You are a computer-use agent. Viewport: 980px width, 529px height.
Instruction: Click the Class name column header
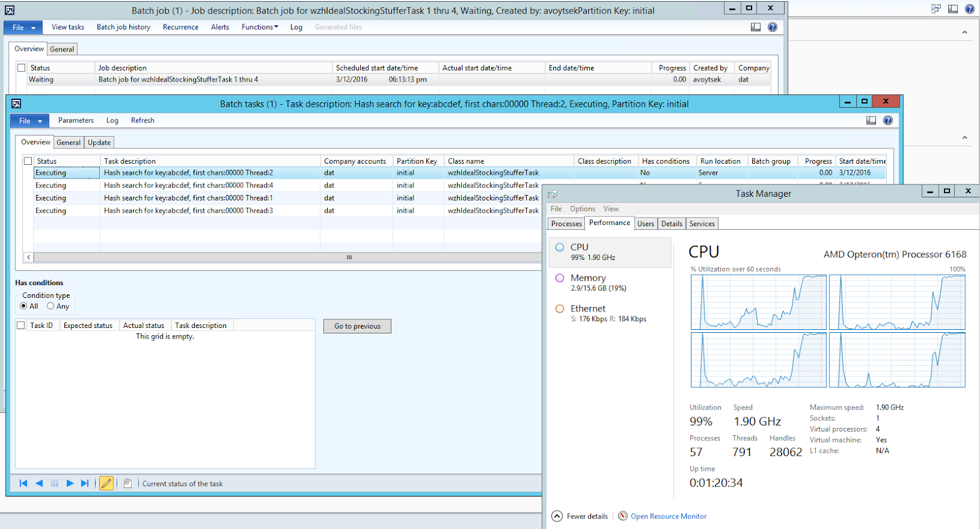(x=508, y=161)
